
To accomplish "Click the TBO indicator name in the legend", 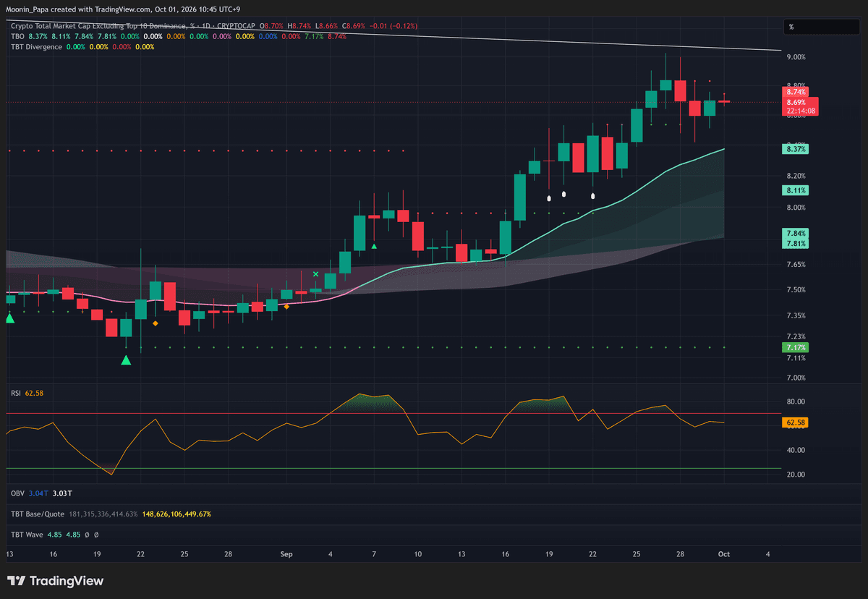I will [17, 36].
